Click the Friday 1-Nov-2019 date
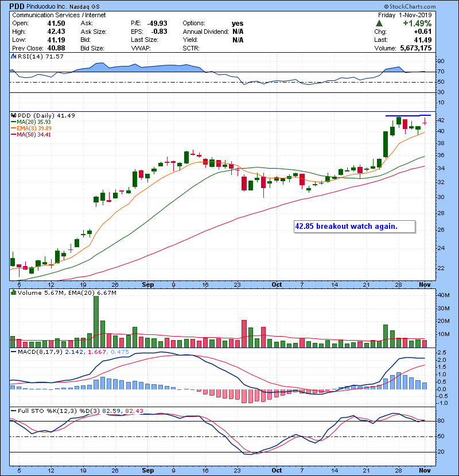The image size is (459, 476). click(404, 15)
